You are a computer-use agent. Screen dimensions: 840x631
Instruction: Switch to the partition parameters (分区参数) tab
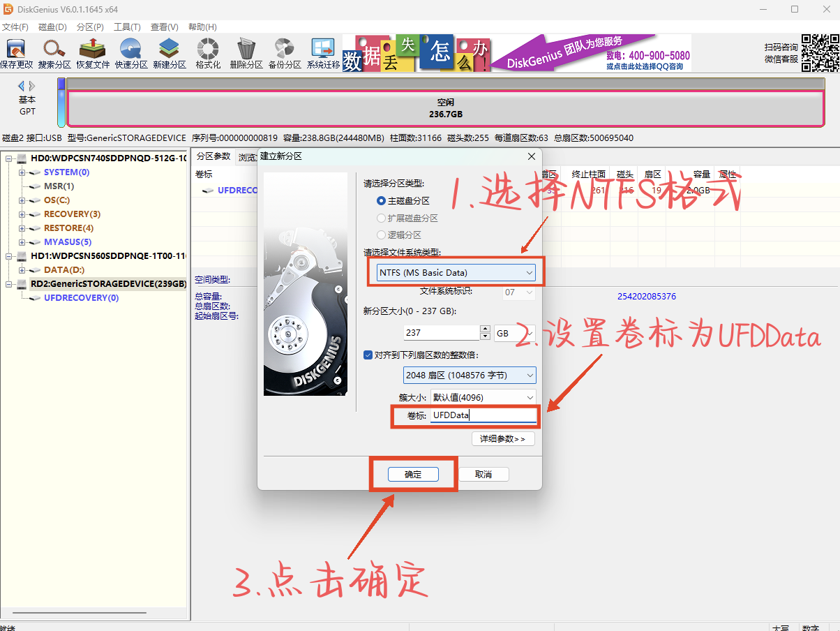pyautogui.click(x=213, y=156)
